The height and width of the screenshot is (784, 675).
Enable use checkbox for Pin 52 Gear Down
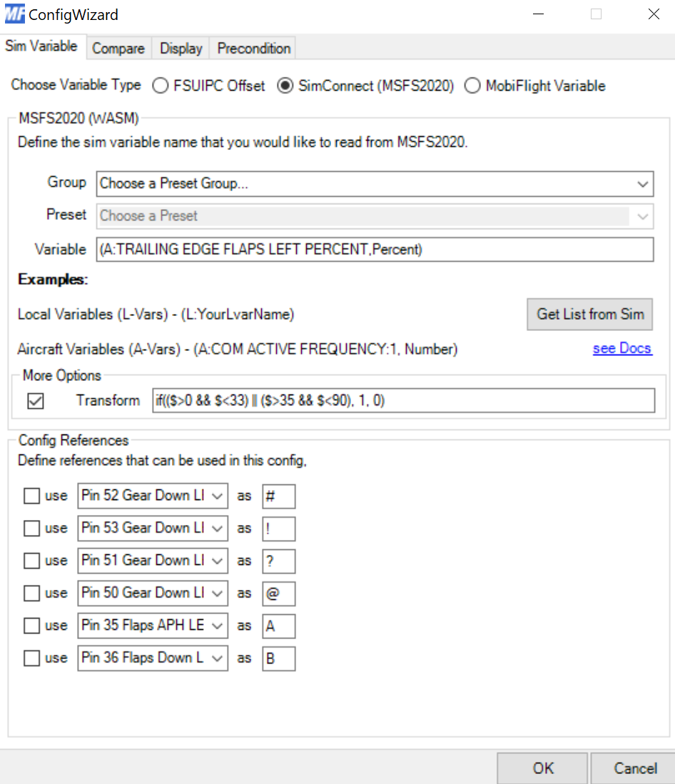31,496
